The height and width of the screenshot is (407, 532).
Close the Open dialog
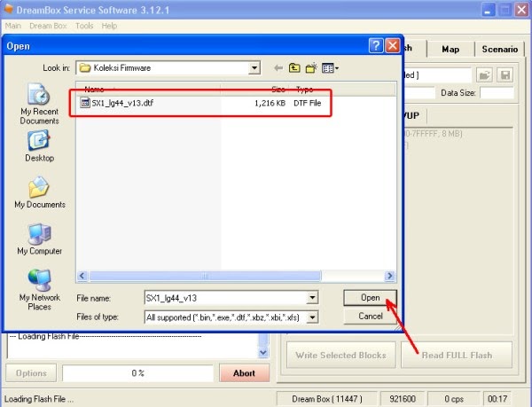[393, 45]
